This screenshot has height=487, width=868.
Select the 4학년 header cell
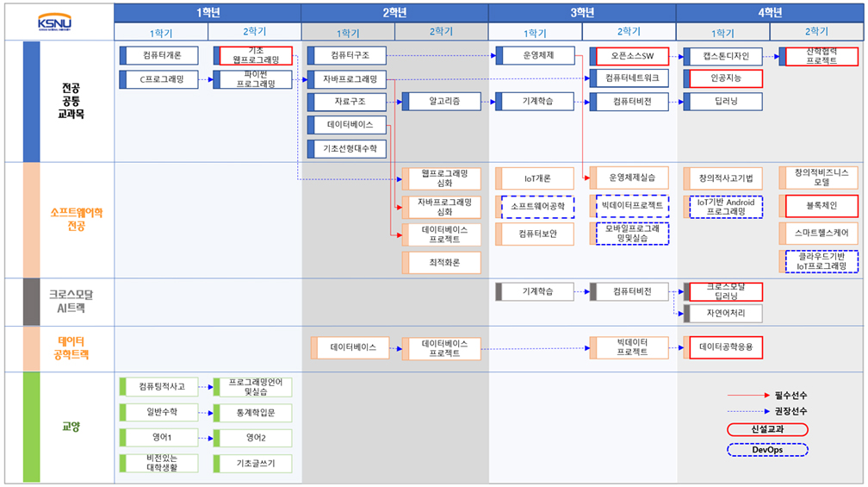770,12
